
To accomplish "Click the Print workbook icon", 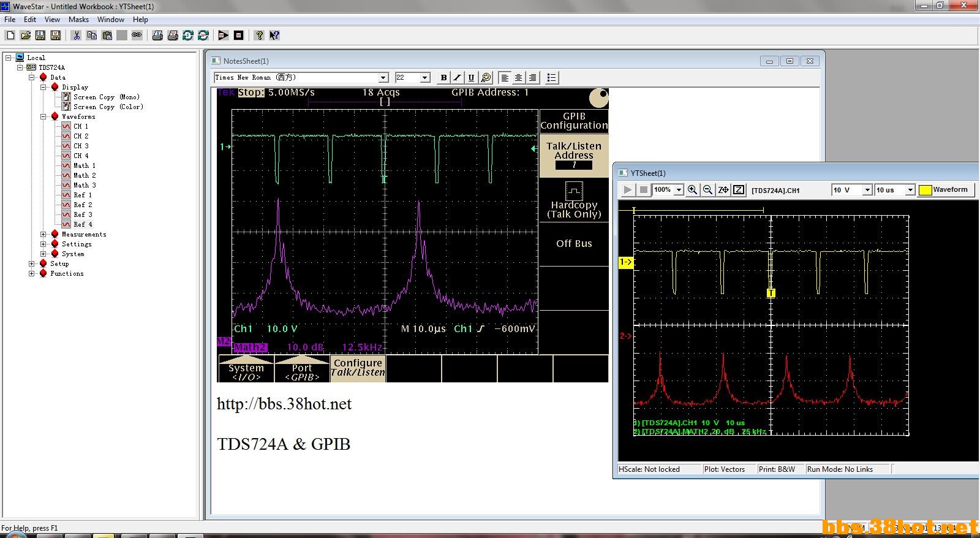I will pyautogui.click(x=173, y=36).
